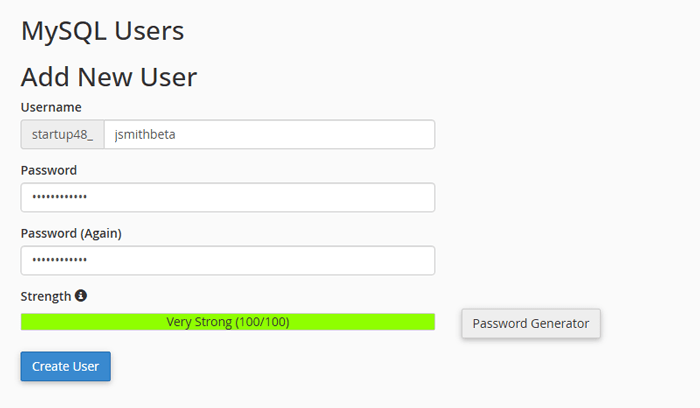700x408 pixels.
Task: Click the masked dots in Password (Again)
Action: click(60, 261)
